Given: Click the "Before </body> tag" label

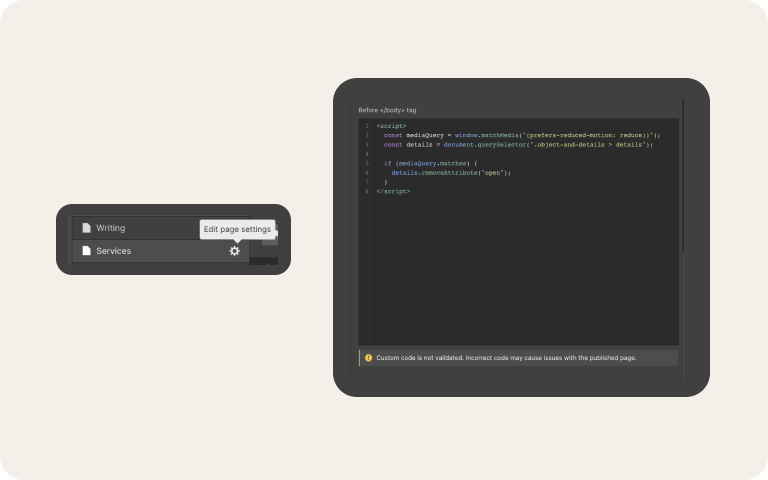Looking at the screenshot, I should coord(387,110).
